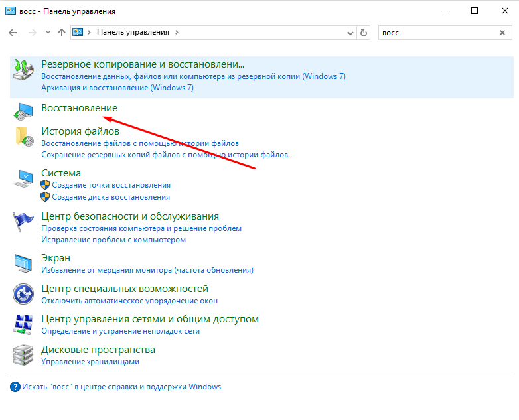This screenshot has height=420, width=519.
Task: Click the forward arrow navigation button
Action: click(x=32, y=33)
